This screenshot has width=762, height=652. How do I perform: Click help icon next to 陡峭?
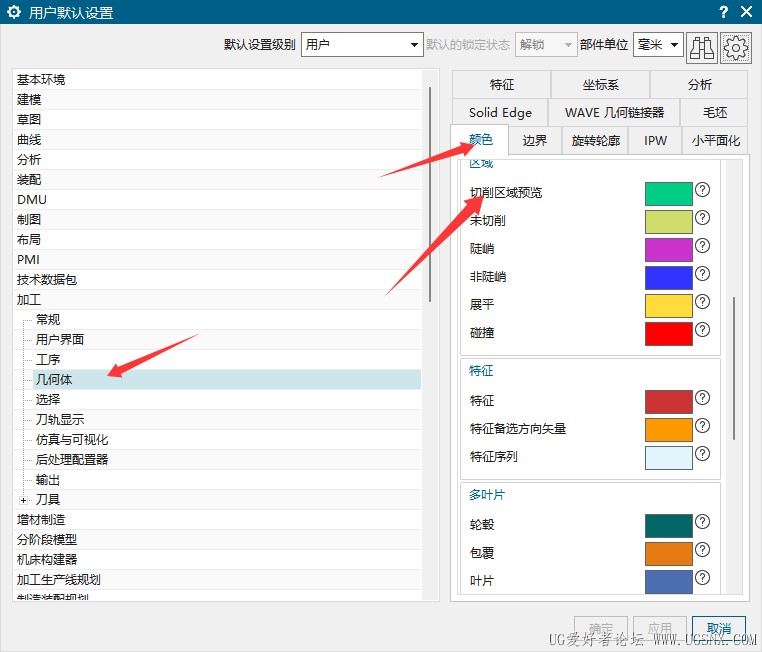click(x=702, y=246)
